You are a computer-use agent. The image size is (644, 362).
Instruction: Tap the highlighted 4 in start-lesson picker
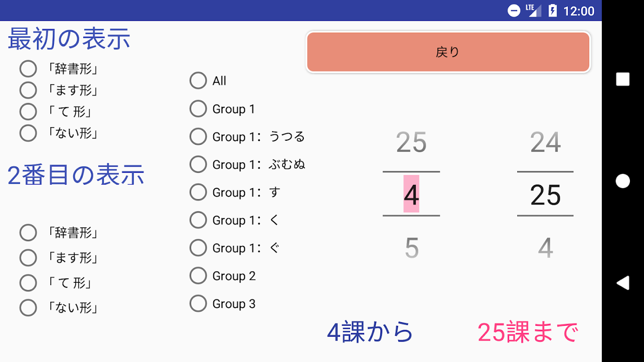[x=411, y=195]
